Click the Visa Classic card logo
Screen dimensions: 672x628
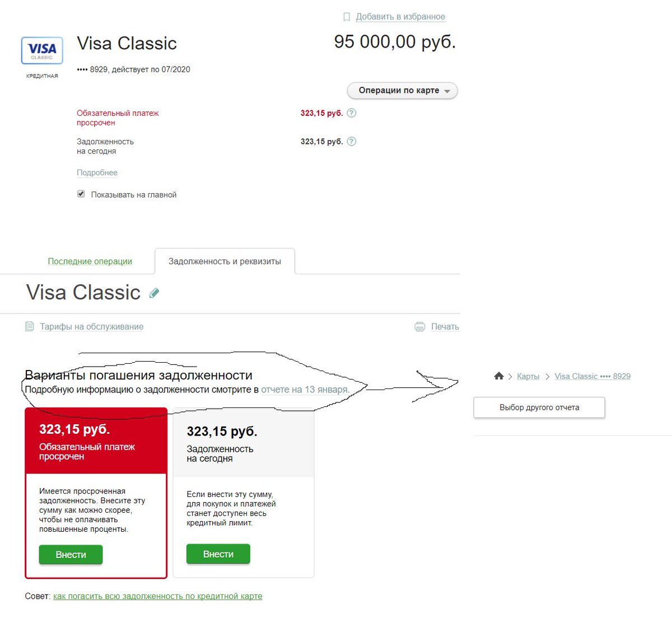[42, 50]
